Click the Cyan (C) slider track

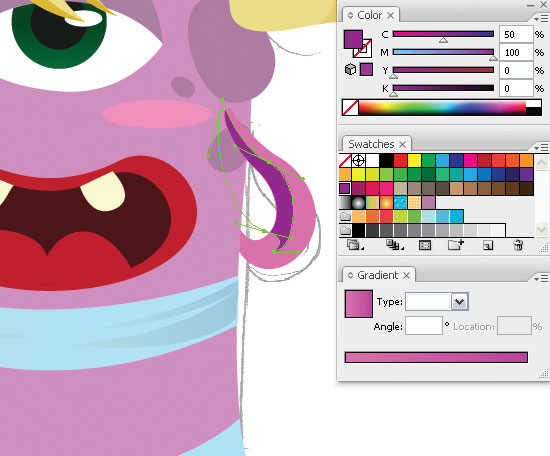point(443,34)
